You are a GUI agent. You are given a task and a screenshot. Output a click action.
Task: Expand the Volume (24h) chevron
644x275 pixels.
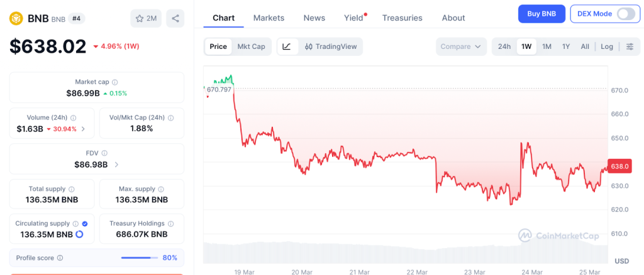coord(84,129)
